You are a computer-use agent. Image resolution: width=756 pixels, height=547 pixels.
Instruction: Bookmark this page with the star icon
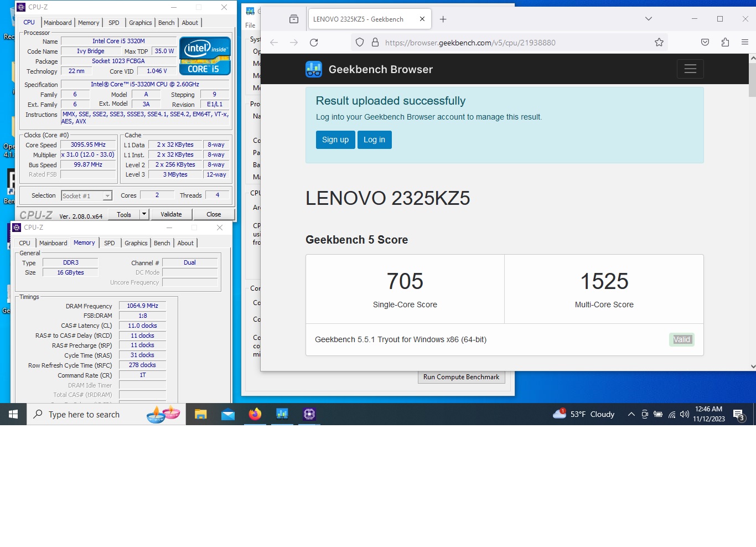pyautogui.click(x=659, y=43)
